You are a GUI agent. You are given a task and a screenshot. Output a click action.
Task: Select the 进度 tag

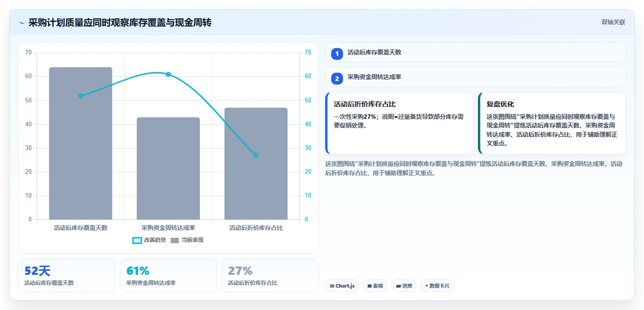click(404, 286)
